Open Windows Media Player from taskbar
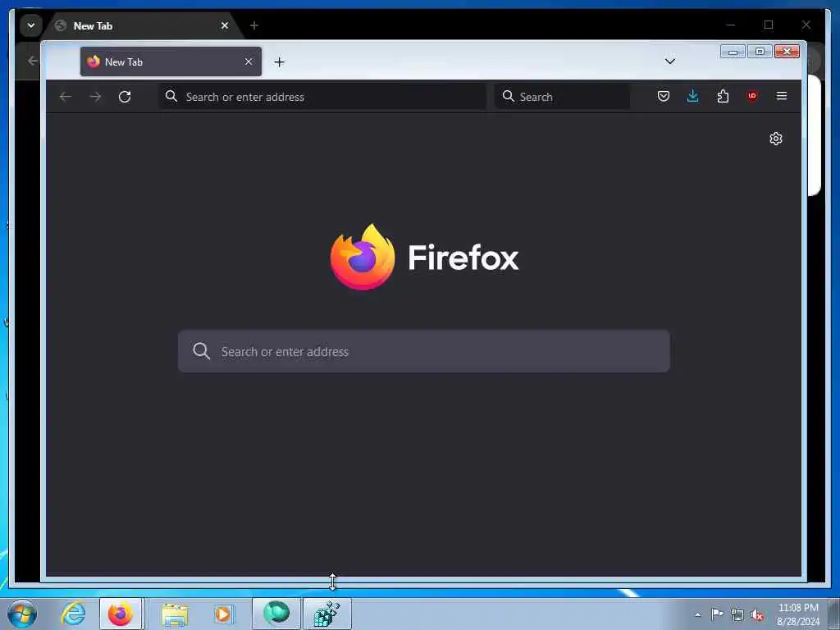Viewport: 840px width, 630px height. [x=223, y=614]
